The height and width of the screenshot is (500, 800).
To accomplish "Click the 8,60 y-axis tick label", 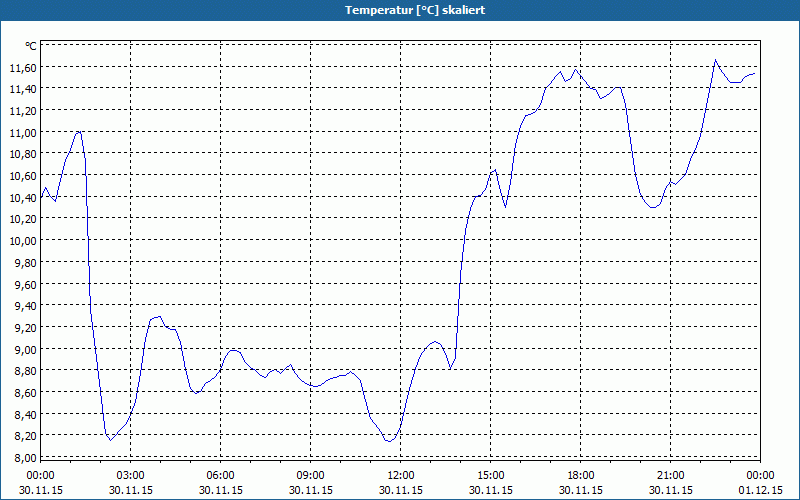I will point(25,392).
